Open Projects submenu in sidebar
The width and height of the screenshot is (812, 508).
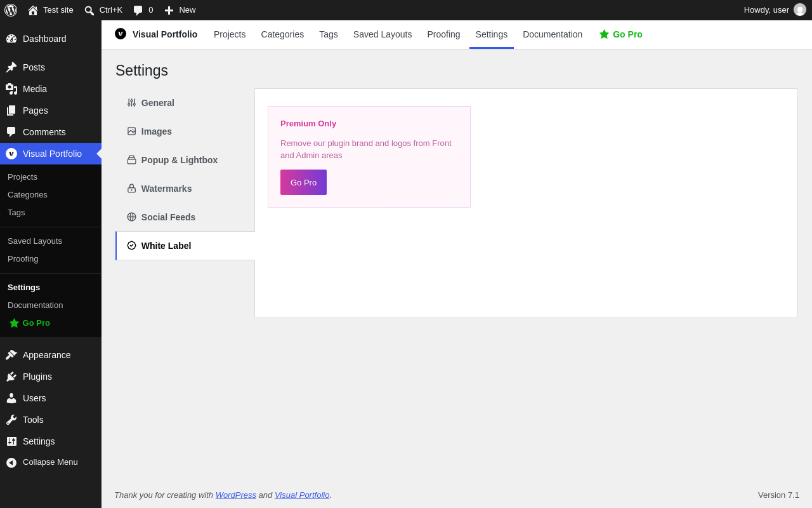51,177
